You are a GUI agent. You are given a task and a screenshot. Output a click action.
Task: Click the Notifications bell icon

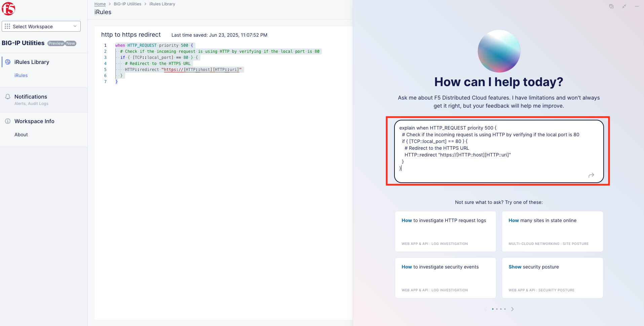(x=8, y=97)
